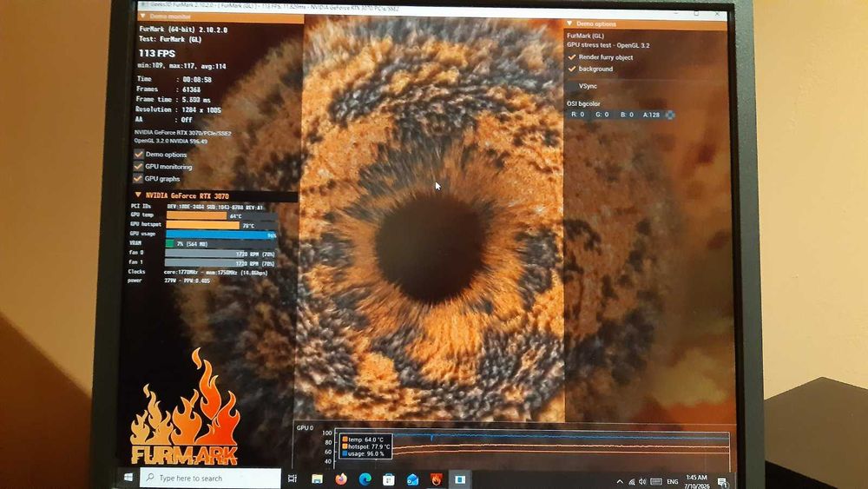Click the GPU usage 96% bar

(221, 235)
